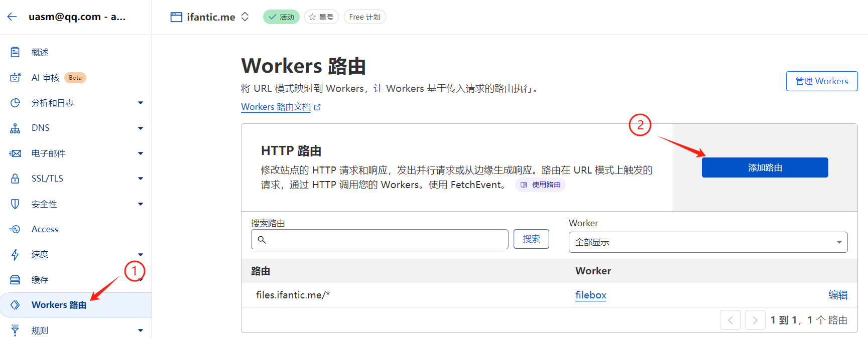
Task: Click the 管理 Workers button
Action: tap(821, 81)
